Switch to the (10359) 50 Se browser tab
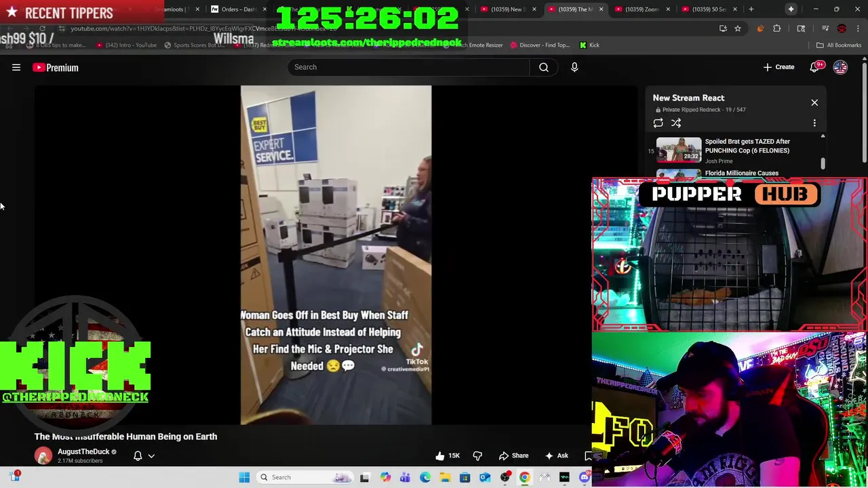 tap(709, 9)
